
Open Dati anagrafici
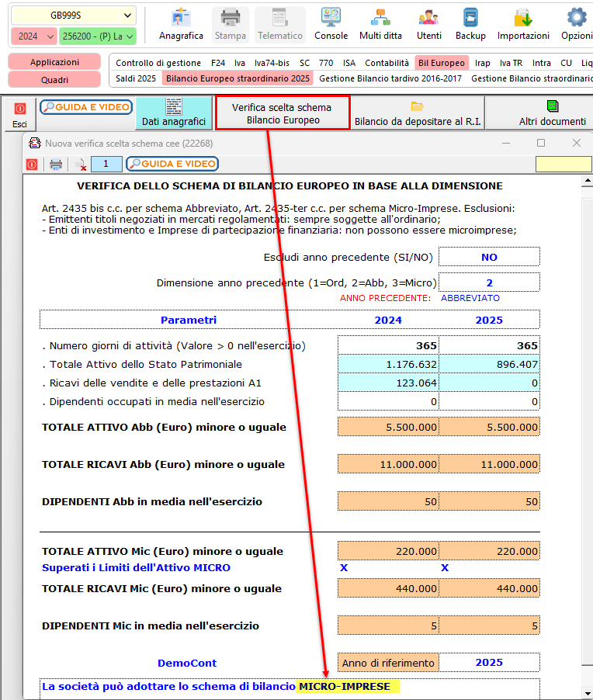(x=174, y=114)
